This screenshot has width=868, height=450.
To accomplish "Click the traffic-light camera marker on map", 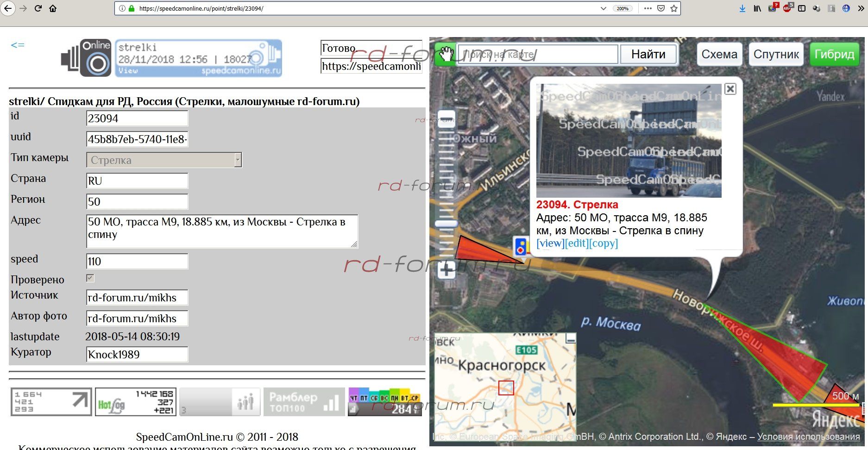I will tap(521, 246).
